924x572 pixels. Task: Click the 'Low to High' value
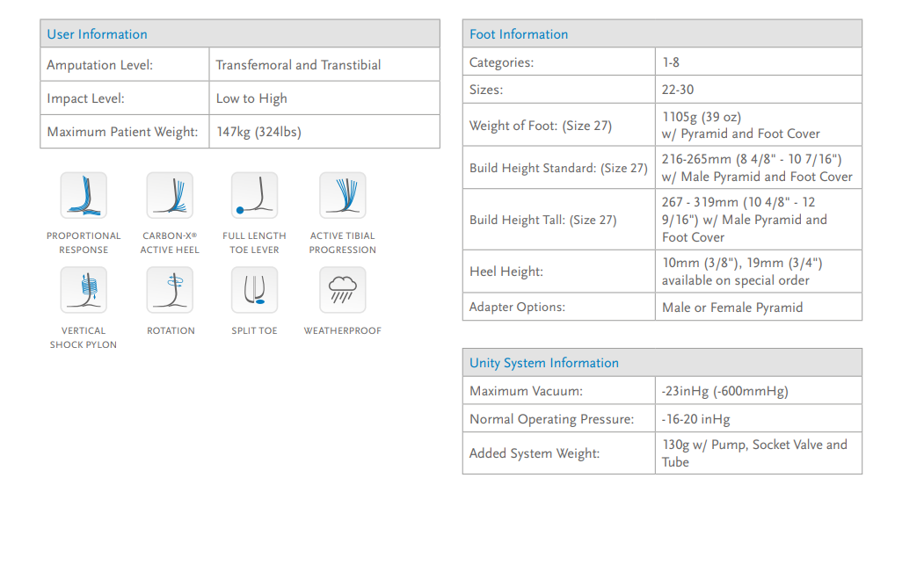click(251, 98)
